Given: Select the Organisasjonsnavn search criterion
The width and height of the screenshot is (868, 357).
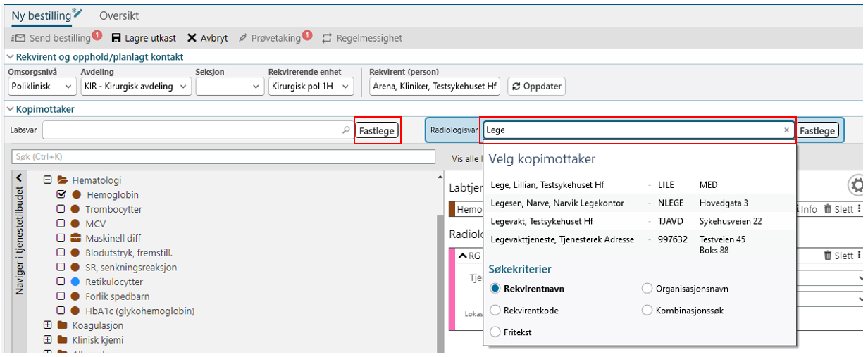Looking at the screenshot, I should (x=647, y=289).
